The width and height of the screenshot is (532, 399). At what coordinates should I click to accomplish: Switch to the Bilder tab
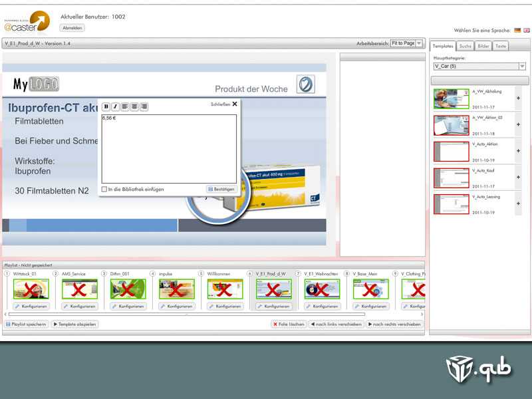tap(483, 46)
